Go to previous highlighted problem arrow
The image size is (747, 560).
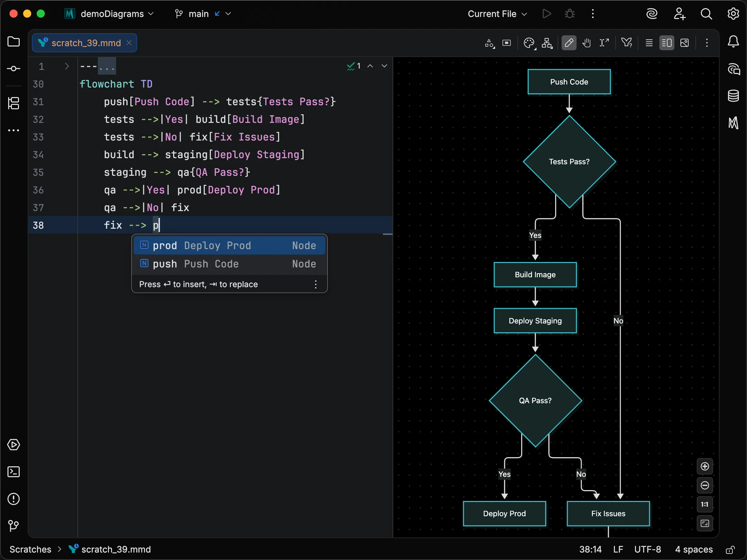tap(370, 66)
